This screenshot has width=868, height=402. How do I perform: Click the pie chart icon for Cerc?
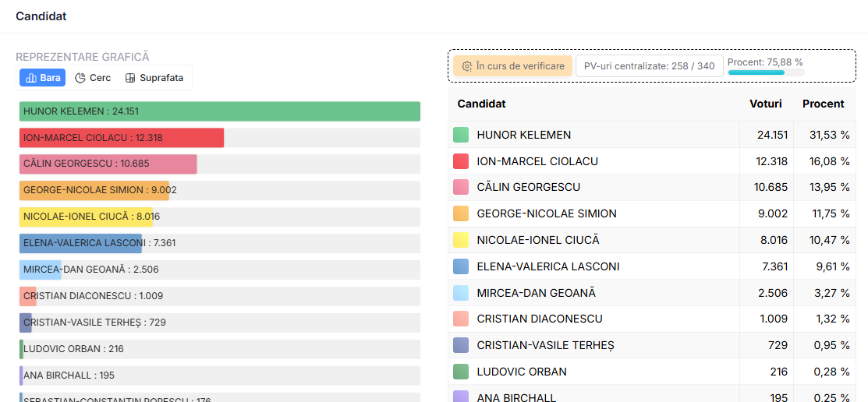point(80,78)
